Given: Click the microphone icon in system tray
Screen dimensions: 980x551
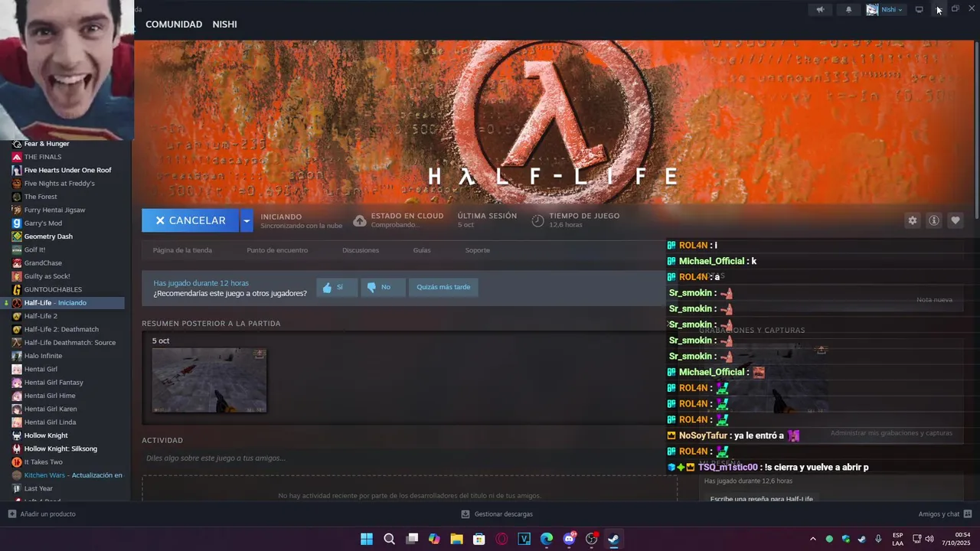Looking at the screenshot, I should [x=878, y=539].
